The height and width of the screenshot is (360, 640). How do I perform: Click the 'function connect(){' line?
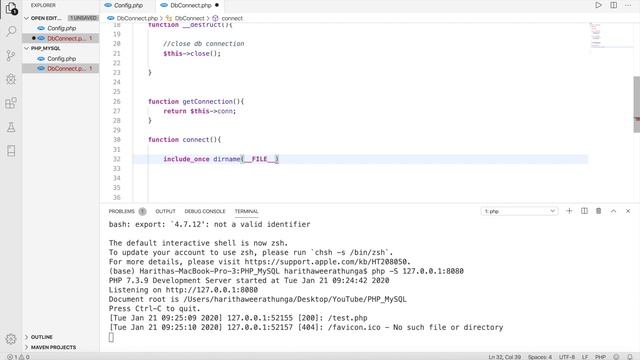(x=184, y=140)
